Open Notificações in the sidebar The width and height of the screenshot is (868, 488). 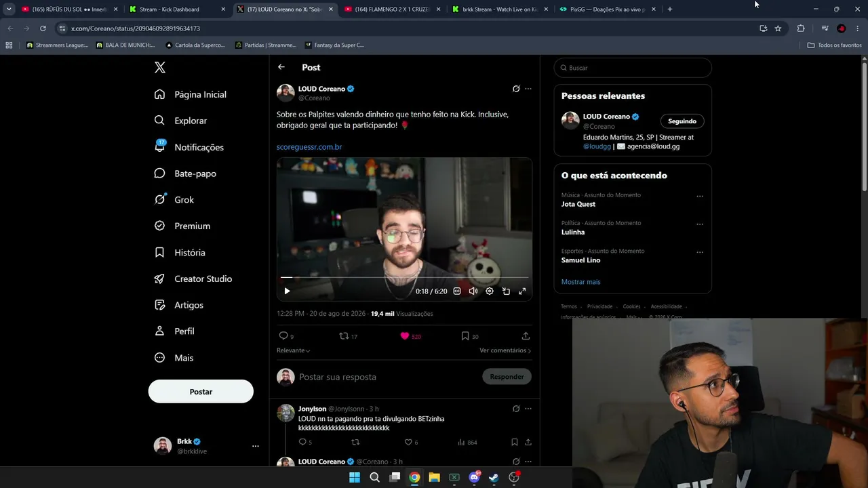(189, 147)
